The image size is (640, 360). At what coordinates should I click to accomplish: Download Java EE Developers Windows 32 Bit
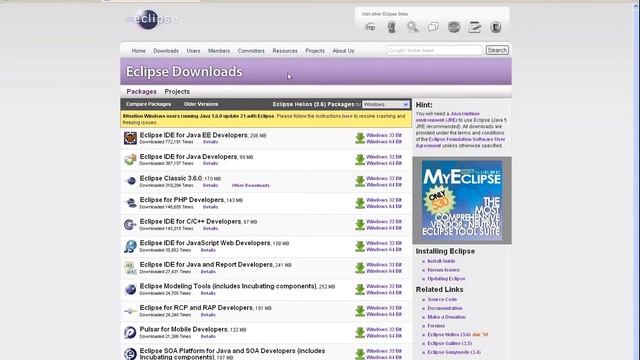pos(384,135)
